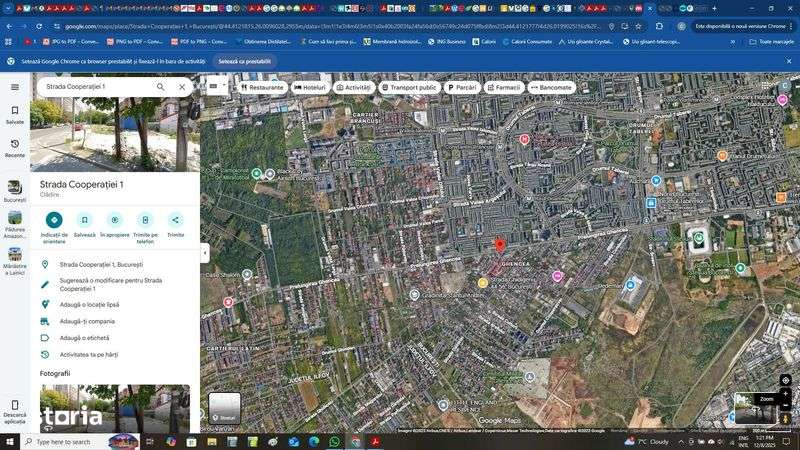Open the Chrome apps grid in bookmarks bar
This screenshot has height=450, width=800.
click(8, 42)
